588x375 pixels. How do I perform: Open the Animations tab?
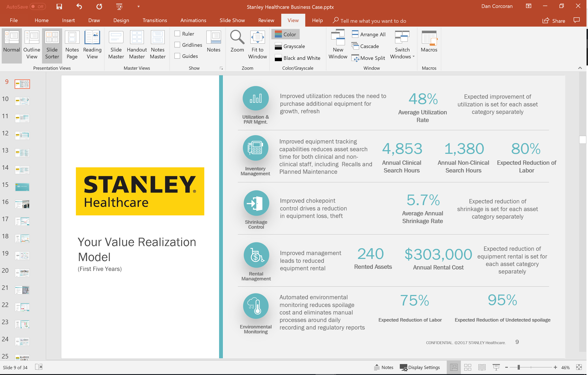(x=193, y=21)
